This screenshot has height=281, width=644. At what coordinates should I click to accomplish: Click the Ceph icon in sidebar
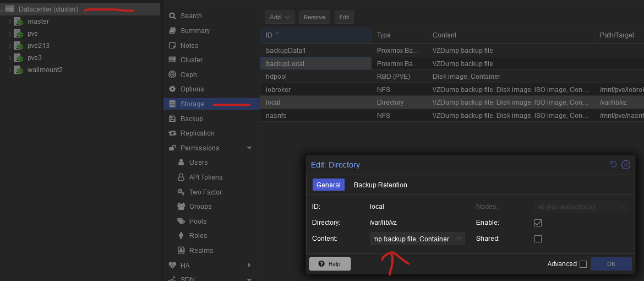173,74
